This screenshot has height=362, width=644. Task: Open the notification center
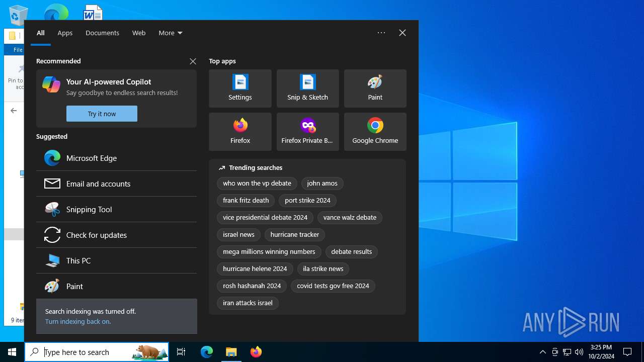(x=627, y=352)
